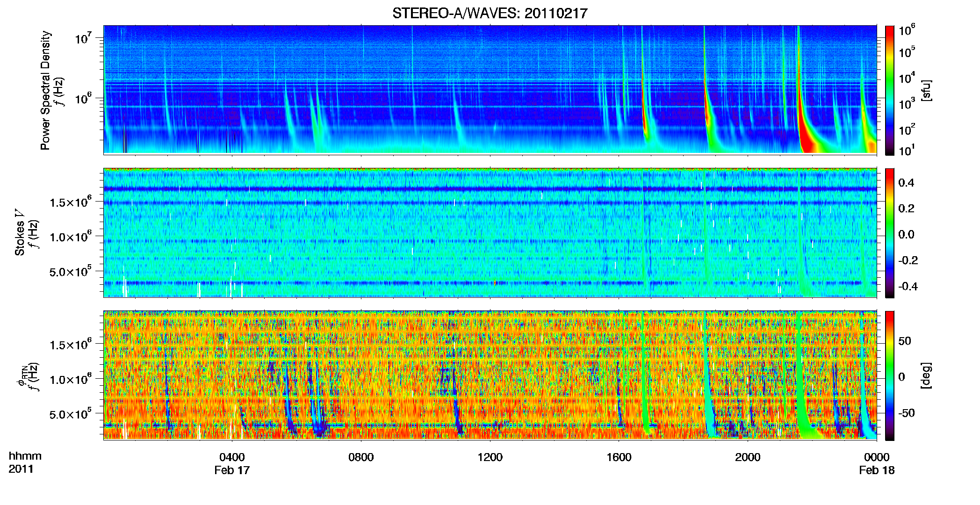Click the 50 label on degree colorbar
980x505 pixels.
point(905,340)
